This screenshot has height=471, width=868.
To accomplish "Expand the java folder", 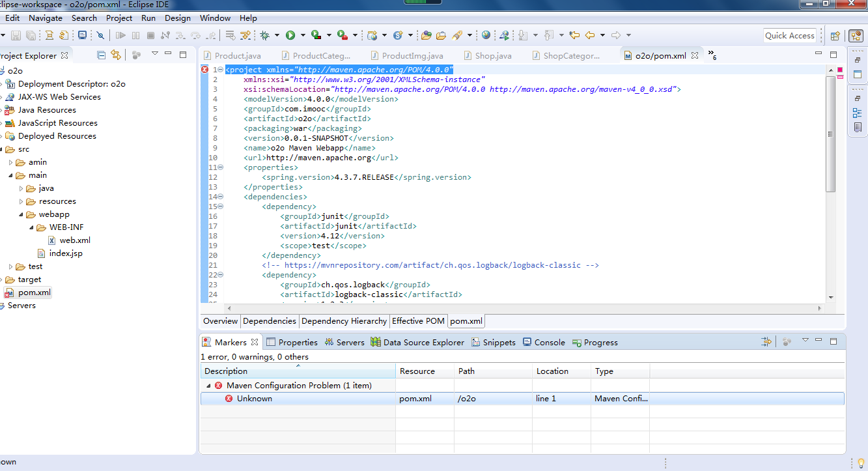I will coord(21,188).
